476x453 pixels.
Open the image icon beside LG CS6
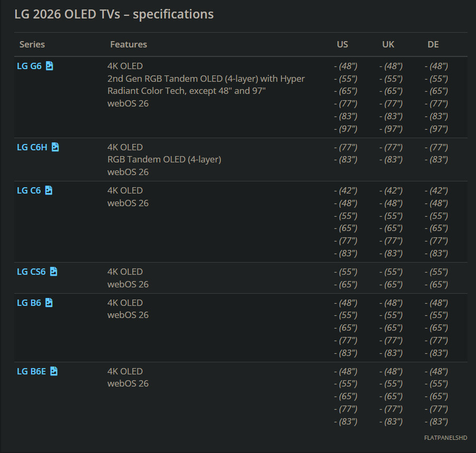(54, 272)
